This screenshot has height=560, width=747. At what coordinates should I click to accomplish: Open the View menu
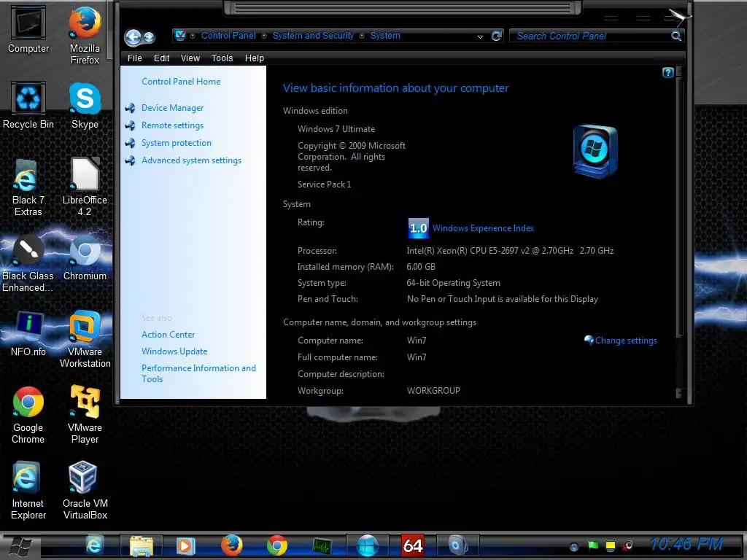190,58
